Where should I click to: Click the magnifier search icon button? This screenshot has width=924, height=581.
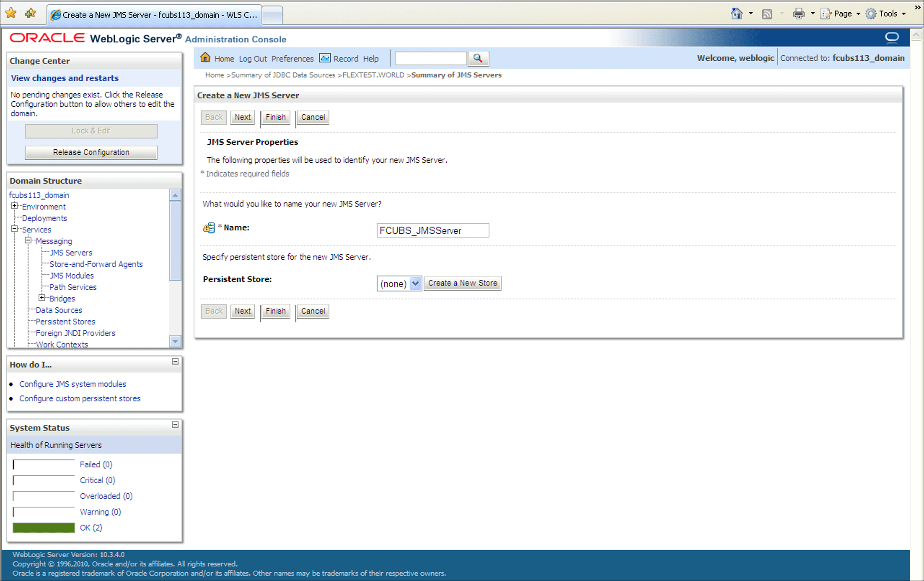(478, 58)
